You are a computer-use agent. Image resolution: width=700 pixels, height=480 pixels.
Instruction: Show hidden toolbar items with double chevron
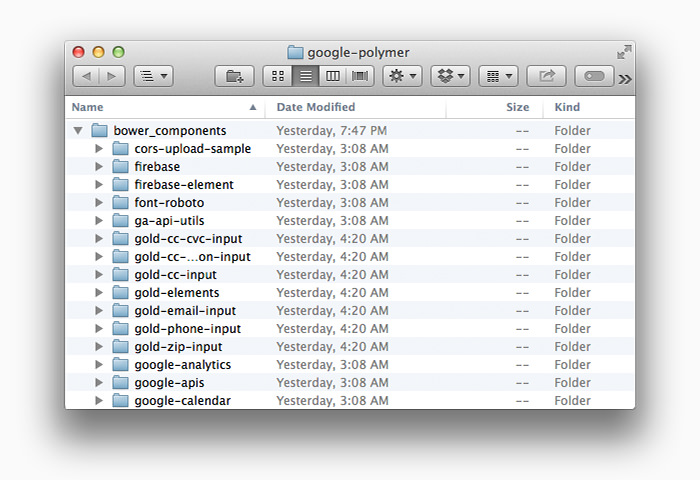tap(625, 79)
